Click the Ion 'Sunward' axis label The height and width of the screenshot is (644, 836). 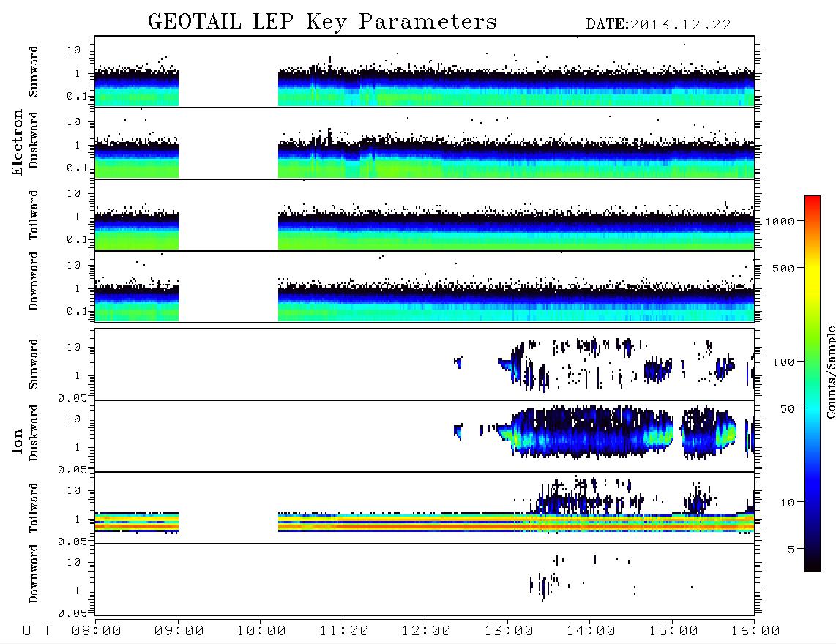(x=34, y=364)
